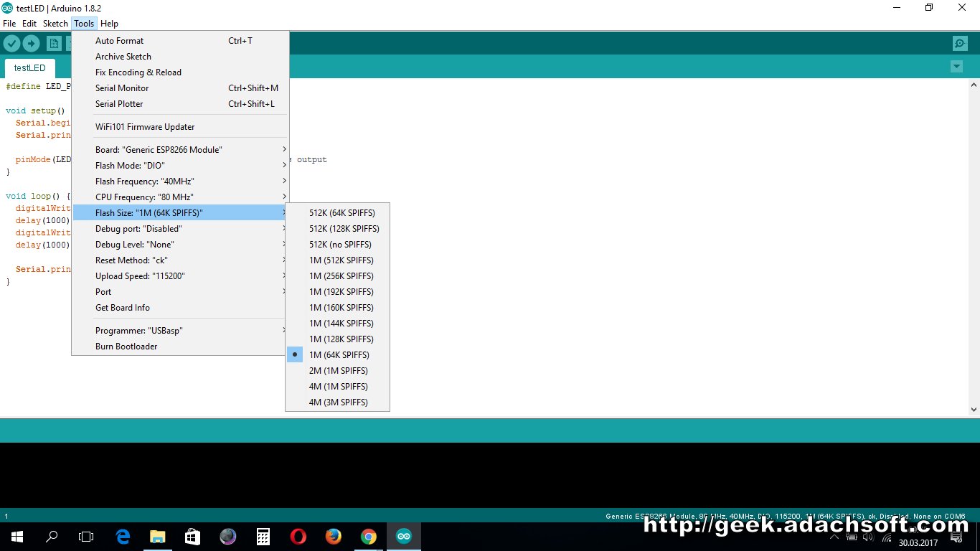Switch to the testLED tab
The height and width of the screenshot is (551, 980).
pos(29,68)
